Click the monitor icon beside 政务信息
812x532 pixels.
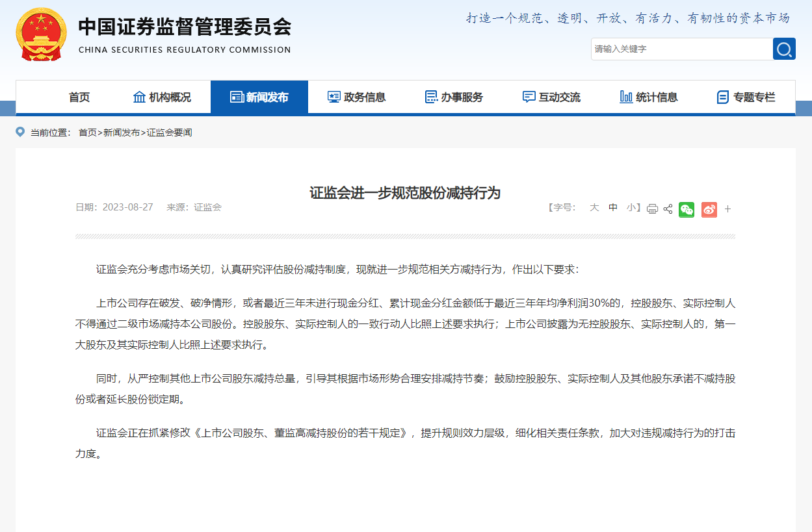pos(334,97)
